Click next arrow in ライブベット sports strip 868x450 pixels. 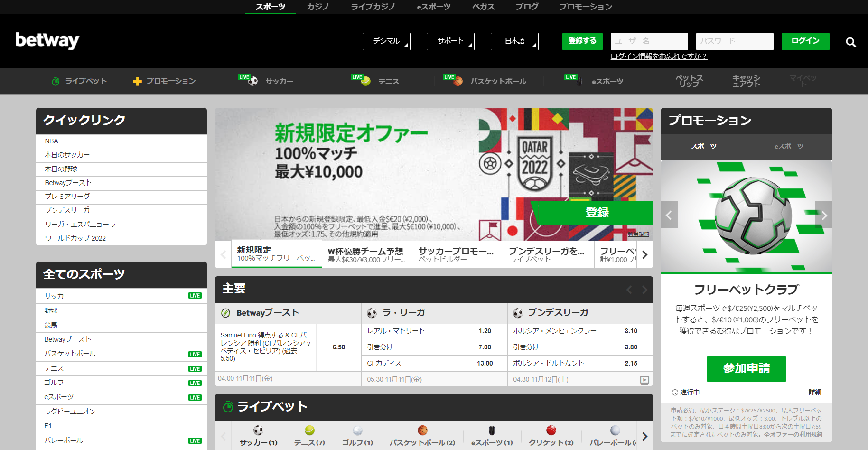coord(644,436)
